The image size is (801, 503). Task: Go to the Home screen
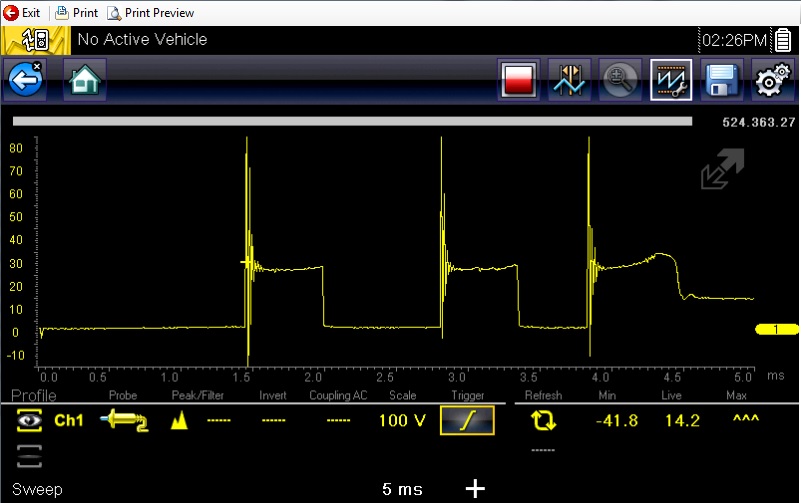(85, 79)
